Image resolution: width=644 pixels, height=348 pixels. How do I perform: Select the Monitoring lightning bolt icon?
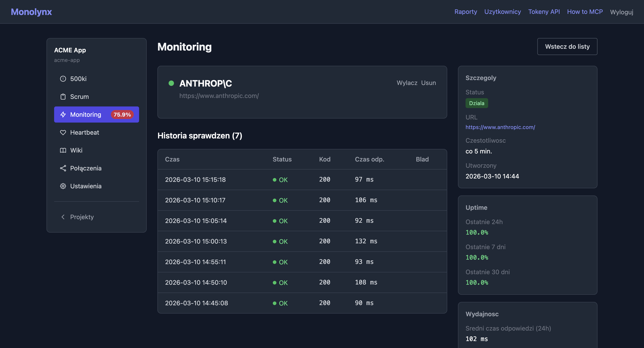(63, 115)
